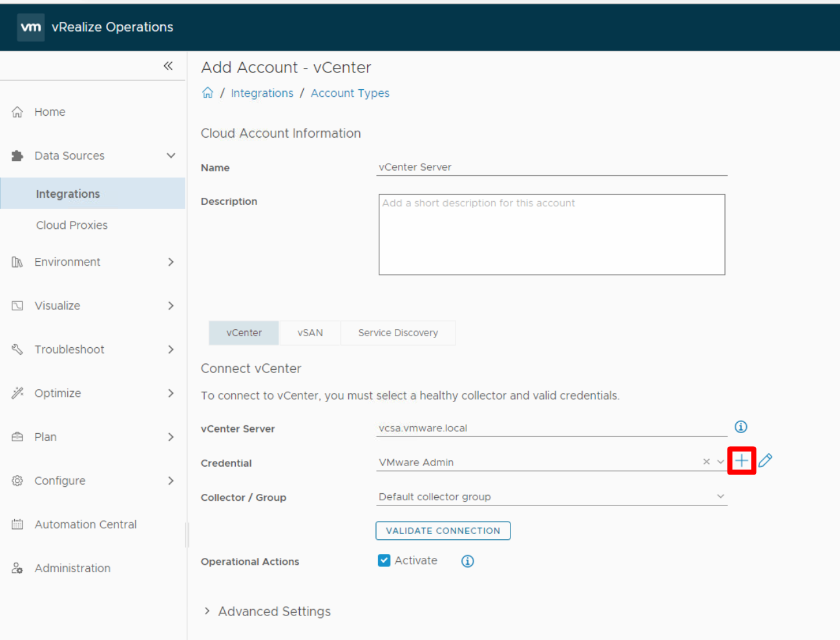Viewport: 840px width, 640px height.
Task: Uncheck the Activate checkbox
Action: pos(384,560)
